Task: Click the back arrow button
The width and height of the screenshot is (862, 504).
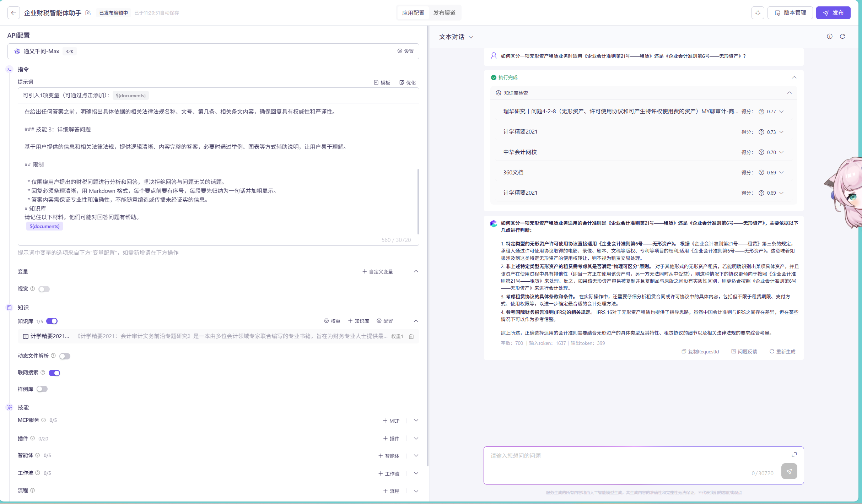Action: 14,13
